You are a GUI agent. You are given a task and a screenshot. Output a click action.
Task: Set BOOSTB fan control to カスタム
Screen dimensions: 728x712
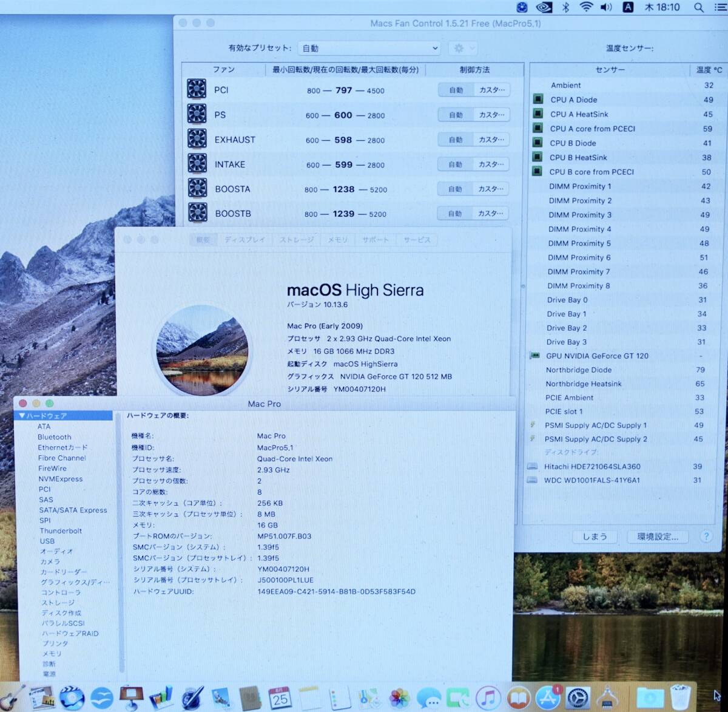point(490,214)
